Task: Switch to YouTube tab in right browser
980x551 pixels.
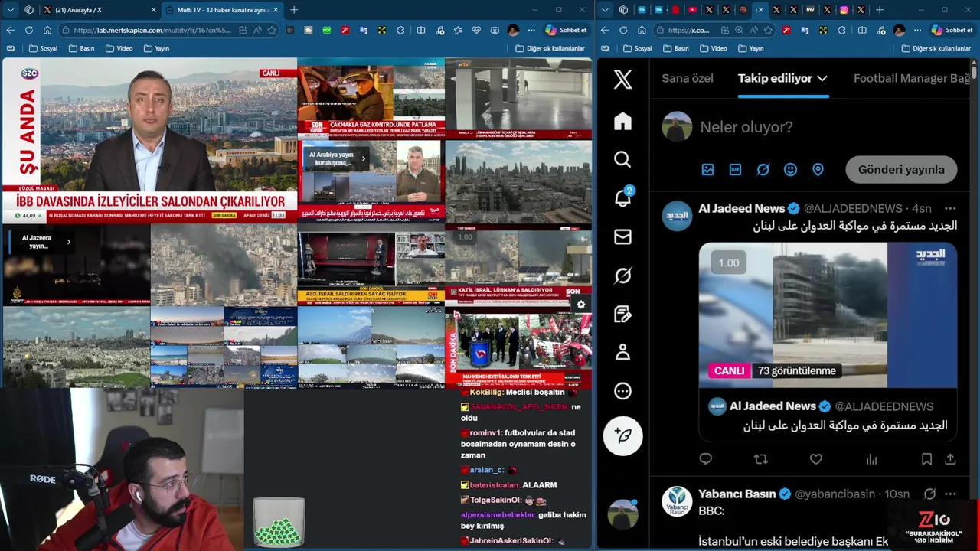Action: click(692, 10)
